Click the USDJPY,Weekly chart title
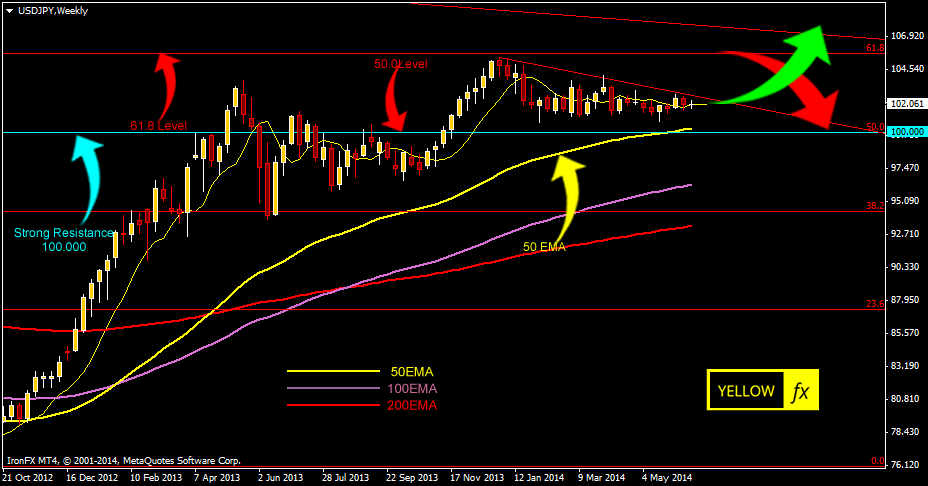The width and height of the screenshot is (928, 486). click(x=52, y=9)
